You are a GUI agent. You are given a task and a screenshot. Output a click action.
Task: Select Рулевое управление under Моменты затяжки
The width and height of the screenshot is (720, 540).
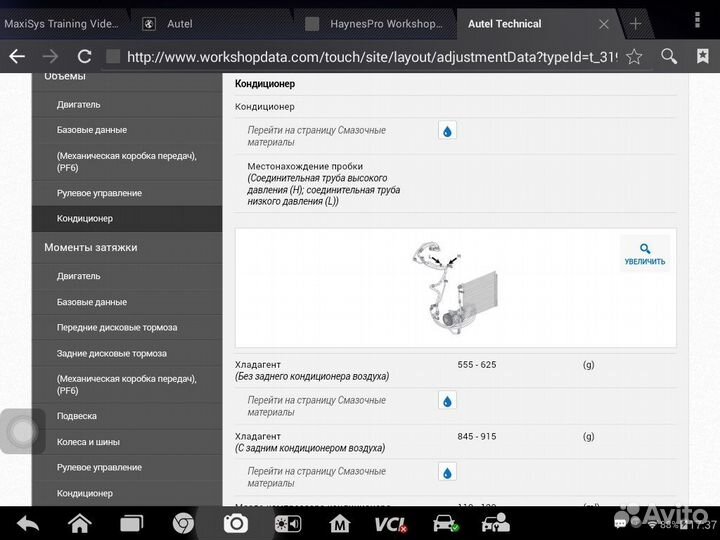(x=127, y=467)
